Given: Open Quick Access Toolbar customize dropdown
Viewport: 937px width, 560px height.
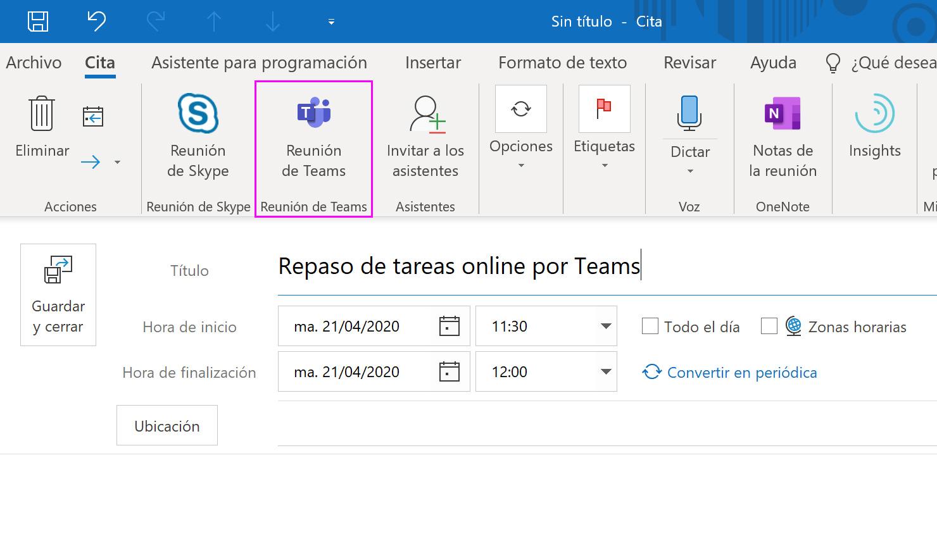Looking at the screenshot, I should coord(330,22).
